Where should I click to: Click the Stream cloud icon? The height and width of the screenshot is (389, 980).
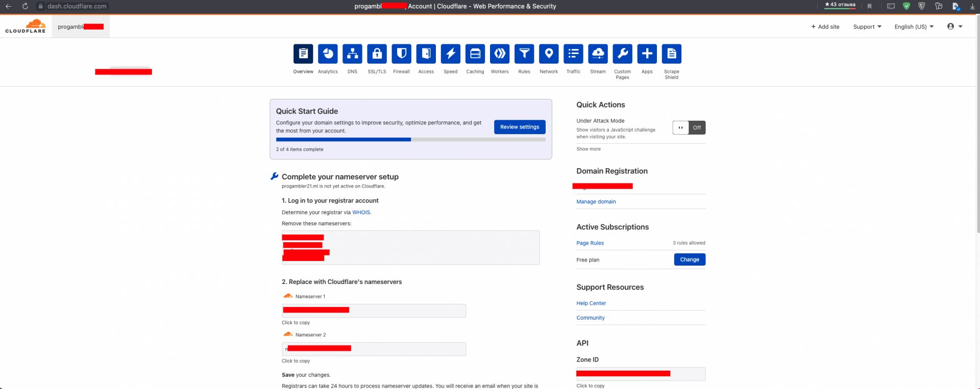(x=598, y=54)
